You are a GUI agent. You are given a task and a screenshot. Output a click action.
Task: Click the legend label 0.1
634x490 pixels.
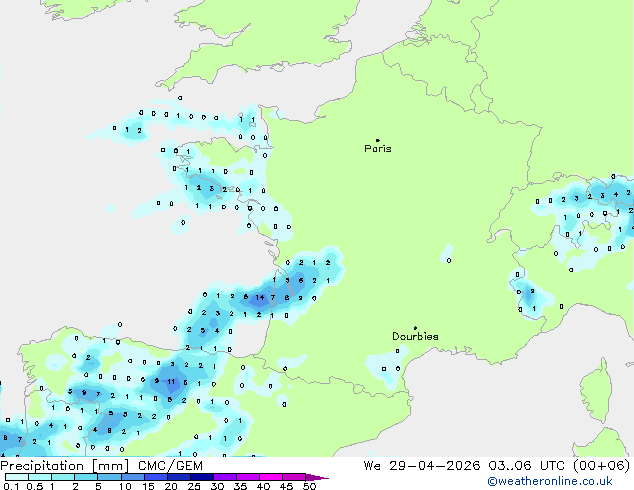(x=11, y=486)
